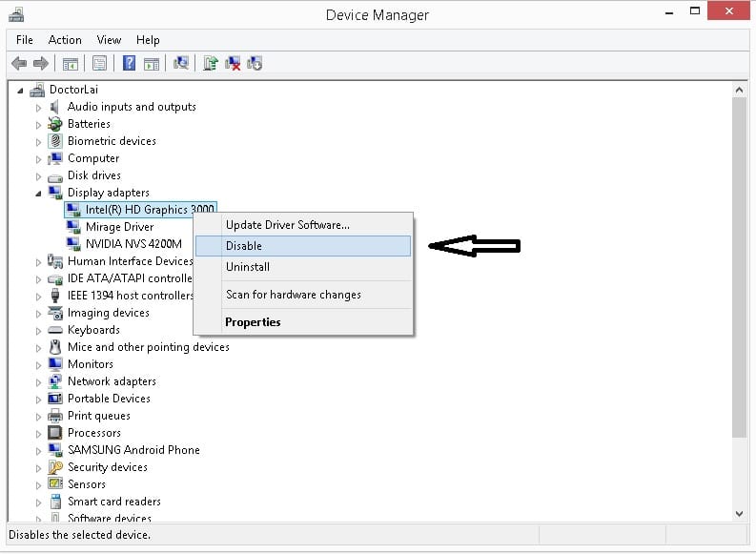756x554 pixels.
Task: Click the Imaging devices camera icon
Action: 55,313
